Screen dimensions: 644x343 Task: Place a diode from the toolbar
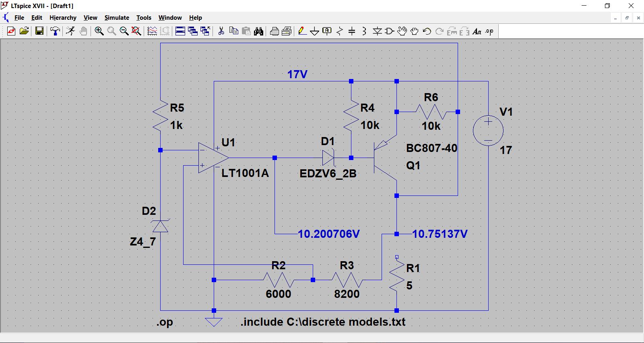(377, 31)
